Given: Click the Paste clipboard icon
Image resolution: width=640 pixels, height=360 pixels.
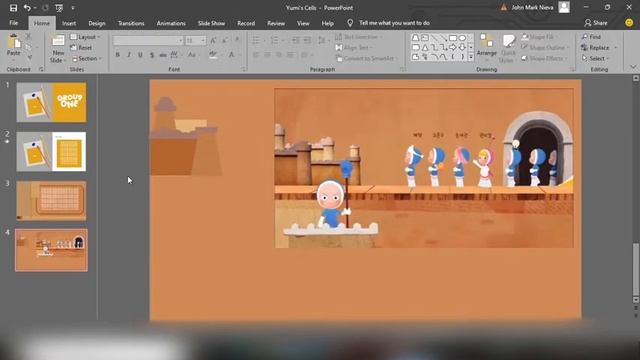Looking at the screenshot, I should point(13,42).
